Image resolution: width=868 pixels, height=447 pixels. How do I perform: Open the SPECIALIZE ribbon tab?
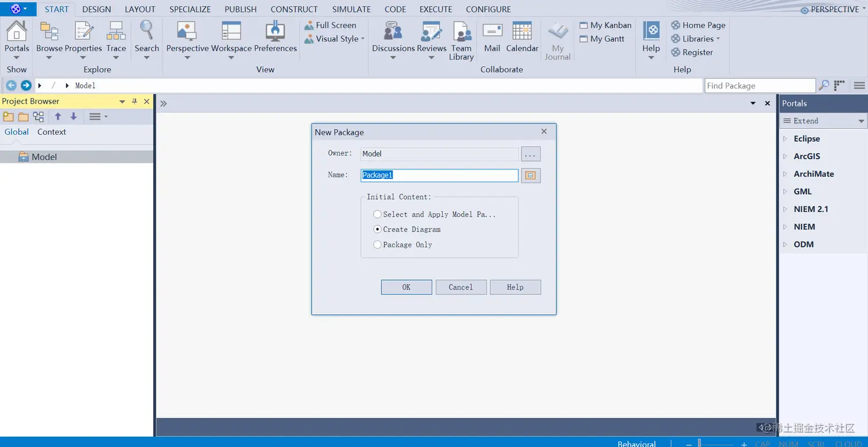click(190, 9)
